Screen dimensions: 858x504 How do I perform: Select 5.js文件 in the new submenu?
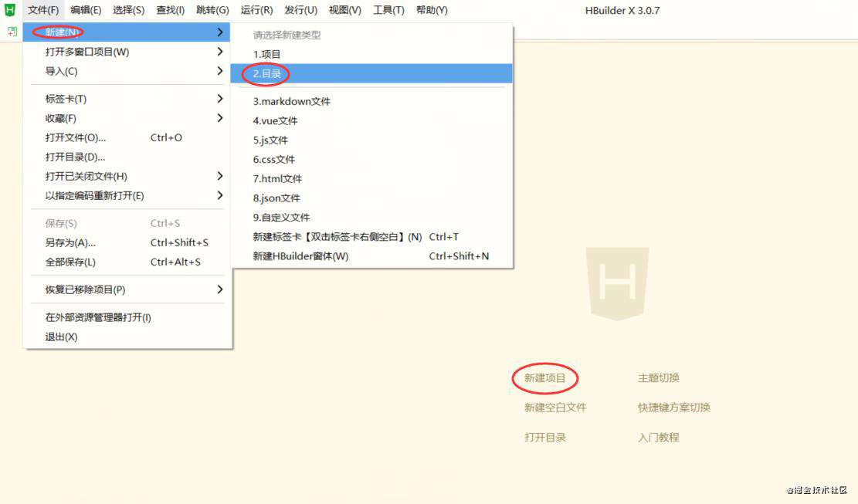click(x=371, y=140)
